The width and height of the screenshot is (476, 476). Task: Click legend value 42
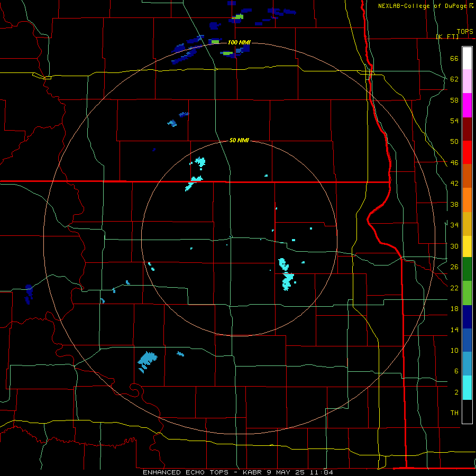click(x=454, y=184)
